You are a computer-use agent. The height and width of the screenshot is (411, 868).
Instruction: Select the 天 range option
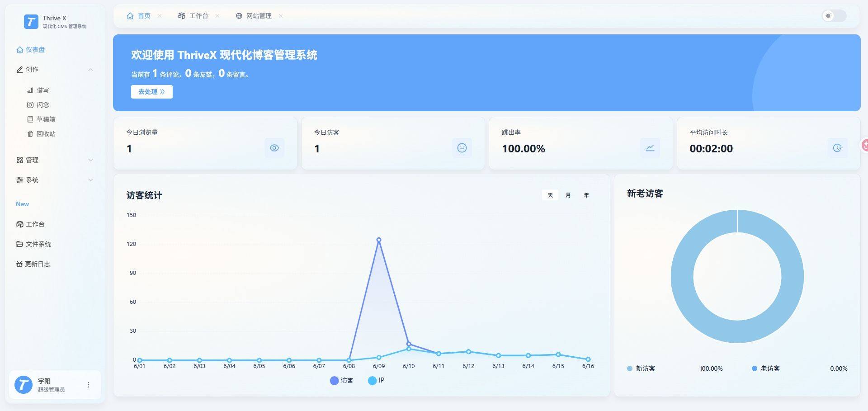pos(550,195)
